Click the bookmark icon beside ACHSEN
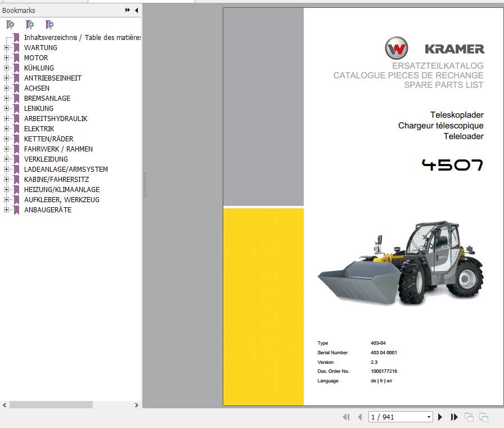504x428 pixels. (16, 88)
